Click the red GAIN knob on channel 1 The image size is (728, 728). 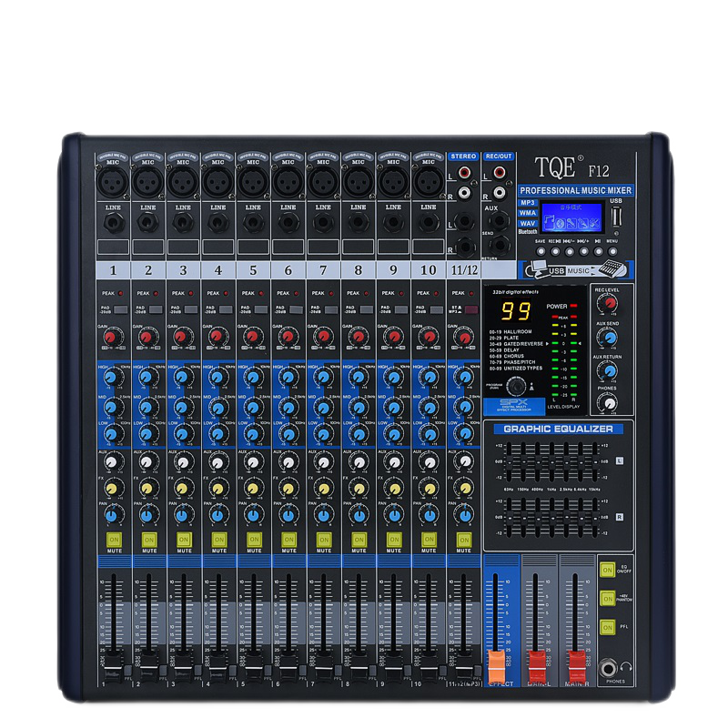point(111,337)
